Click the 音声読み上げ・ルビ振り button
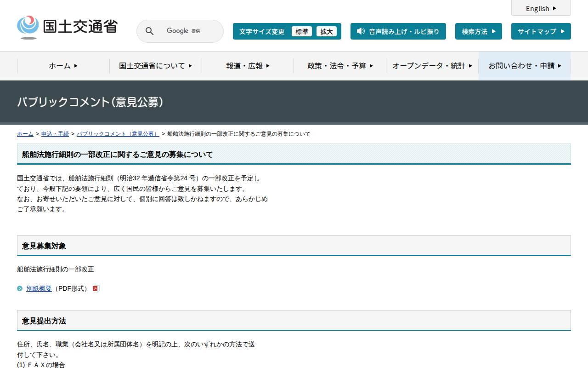 click(398, 31)
